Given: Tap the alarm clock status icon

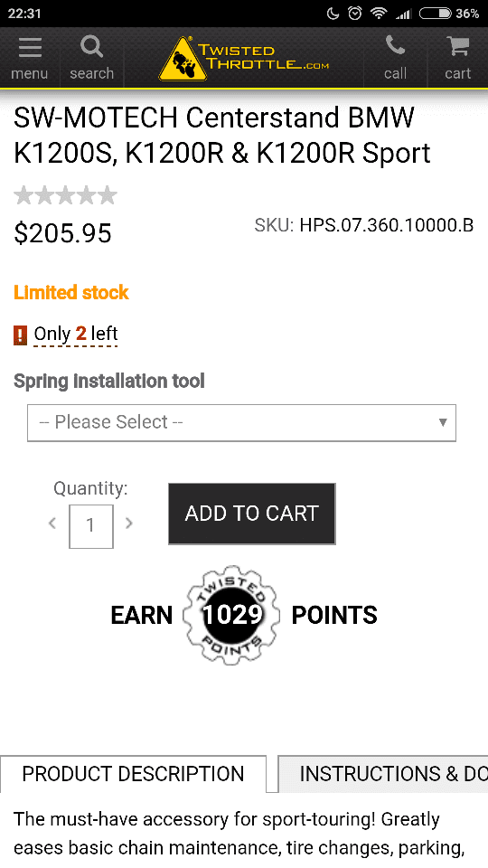Looking at the screenshot, I should (354, 14).
